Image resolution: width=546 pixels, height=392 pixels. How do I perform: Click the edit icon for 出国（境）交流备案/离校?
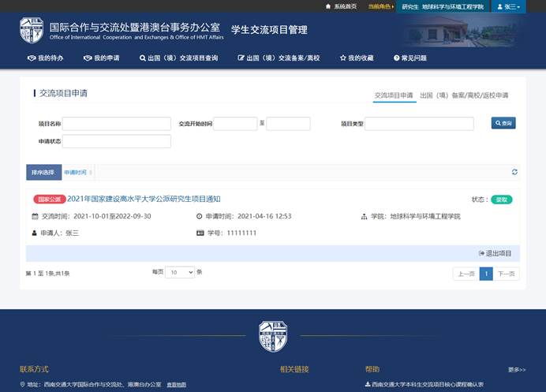(241, 58)
